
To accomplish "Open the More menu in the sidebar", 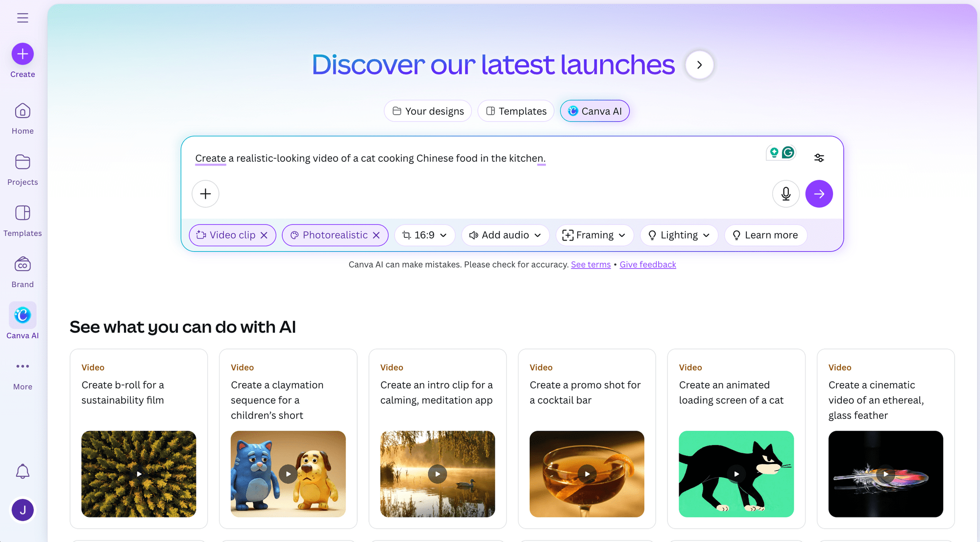I will pos(23,366).
